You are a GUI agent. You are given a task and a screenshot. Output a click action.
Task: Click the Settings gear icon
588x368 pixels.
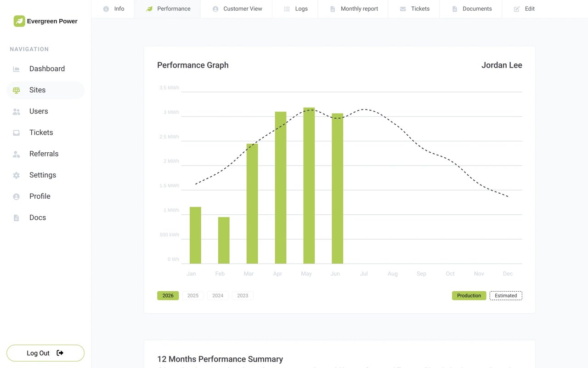point(17,175)
